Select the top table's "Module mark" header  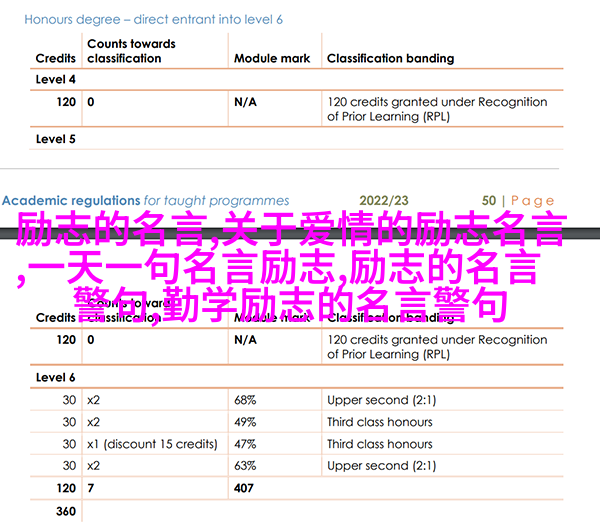tap(272, 58)
